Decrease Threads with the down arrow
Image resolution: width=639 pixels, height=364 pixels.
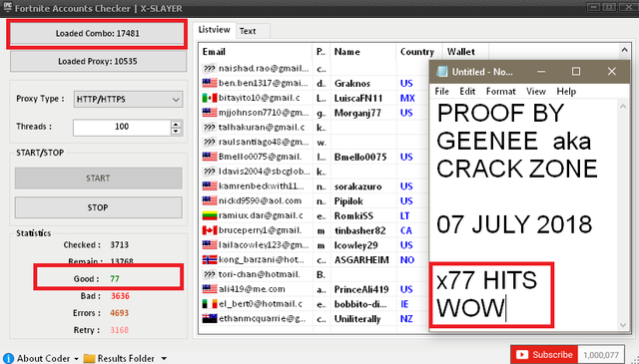coord(176,131)
